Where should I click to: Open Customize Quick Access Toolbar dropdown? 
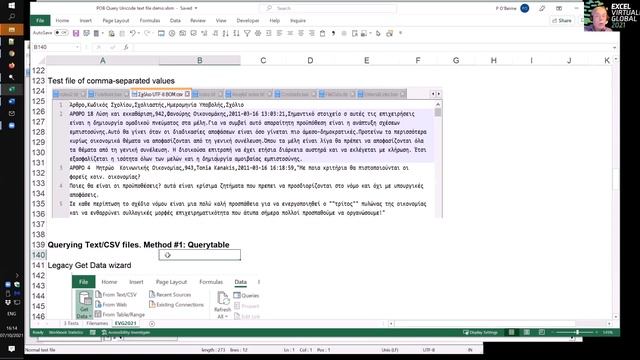[x=400, y=33]
